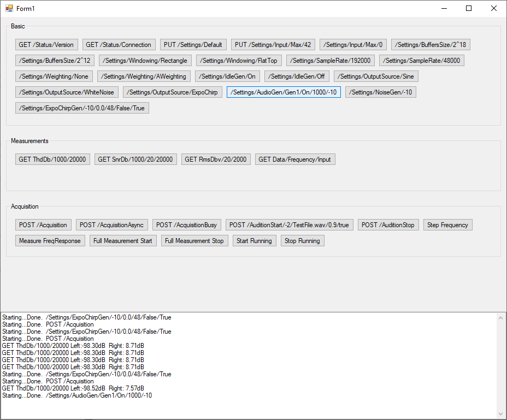The image size is (507, 420).
Task: Fetch GET Data/Frequency/Input
Action: pos(295,159)
